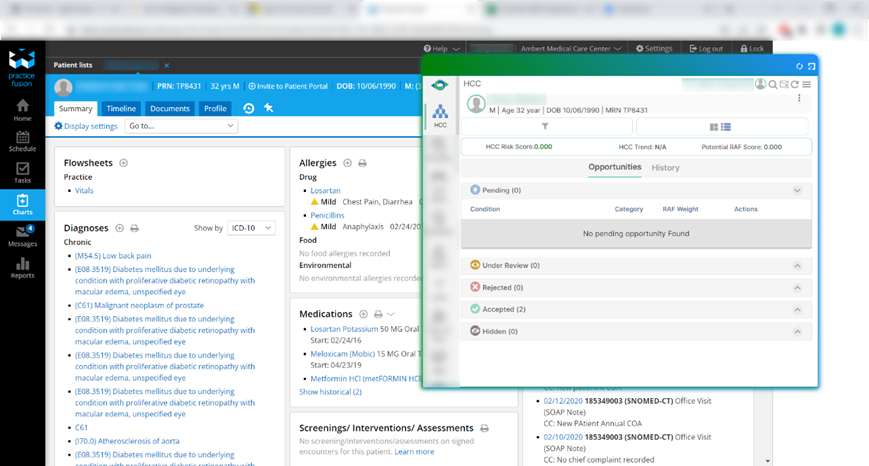The image size is (869, 466).
Task: Open the History tab in HCC
Action: tap(665, 168)
